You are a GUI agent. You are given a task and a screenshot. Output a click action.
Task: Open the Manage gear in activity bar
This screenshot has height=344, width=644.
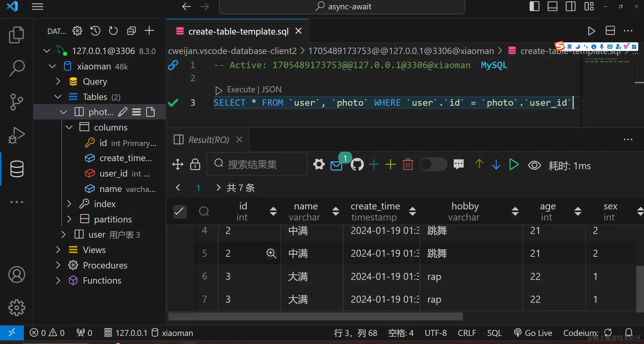(x=16, y=308)
